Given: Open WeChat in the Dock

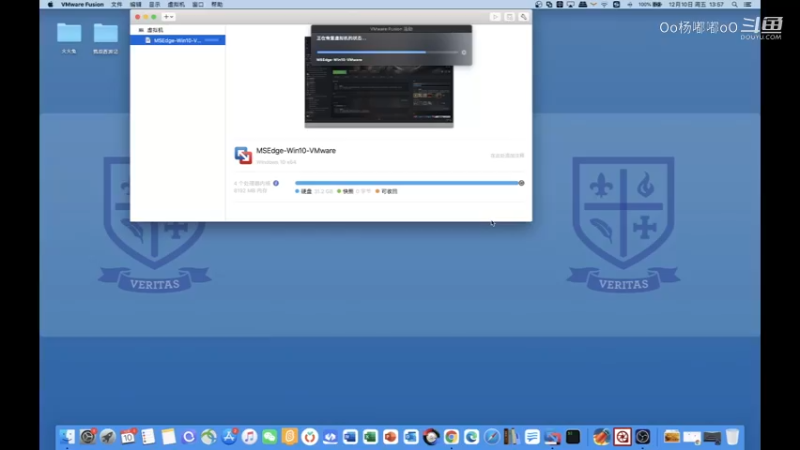Looking at the screenshot, I should pos(269,437).
